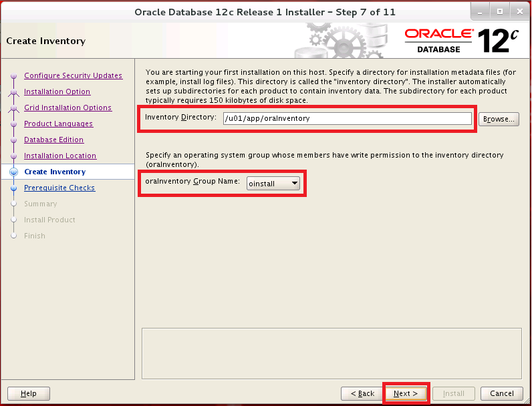Image resolution: width=532 pixels, height=406 pixels.
Task: Maximize the installer window
Action: point(500,12)
